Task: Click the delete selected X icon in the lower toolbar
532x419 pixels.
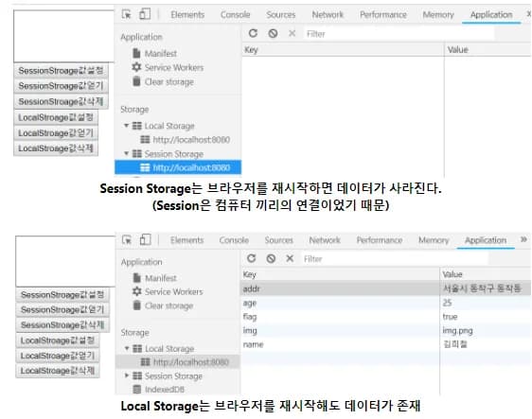Action: coord(290,258)
